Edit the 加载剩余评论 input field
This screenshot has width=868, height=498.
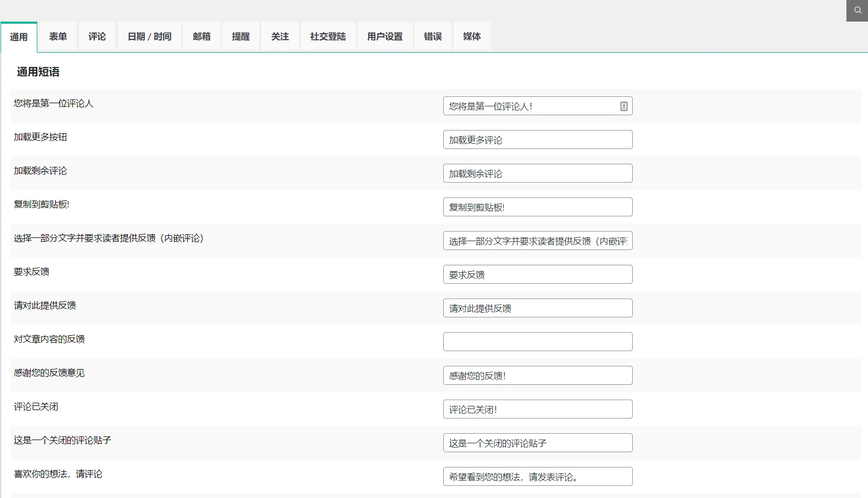click(x=537, y=173)
